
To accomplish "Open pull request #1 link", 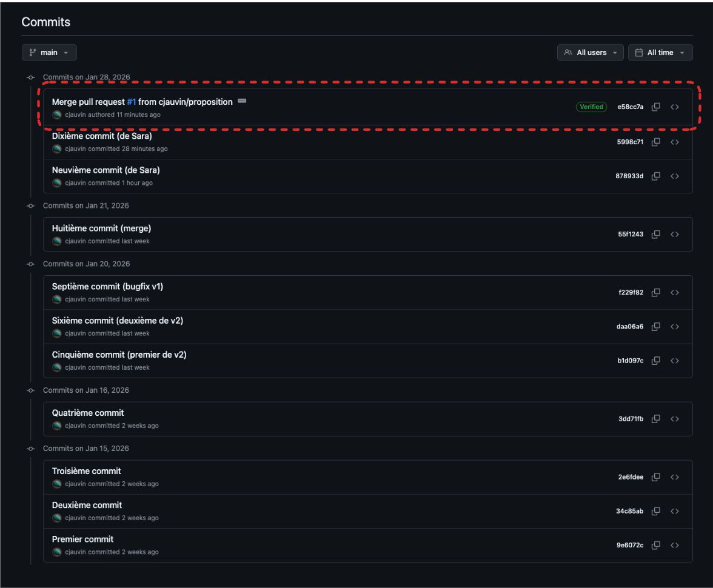I will 131,102.
